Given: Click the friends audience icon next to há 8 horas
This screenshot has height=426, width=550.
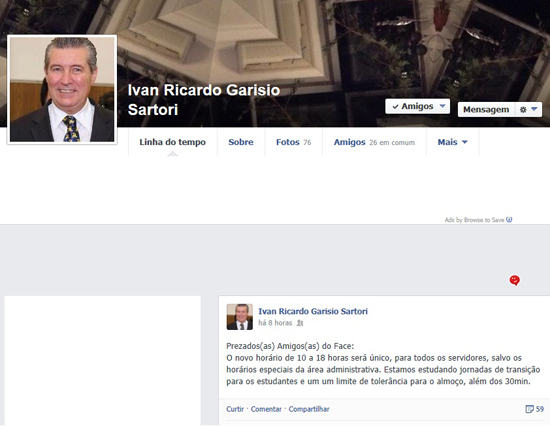Looking at the screenshot, I should point(300,323).
